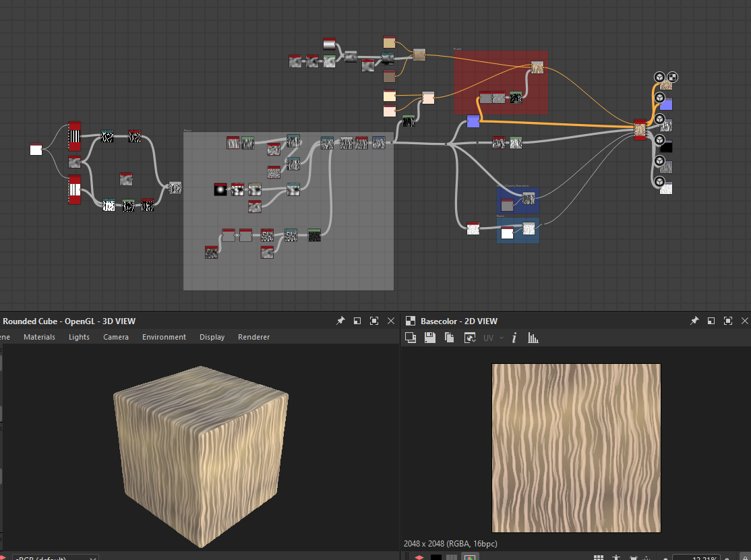
Task: Open the info icon in 2D view
Action: 514,338
